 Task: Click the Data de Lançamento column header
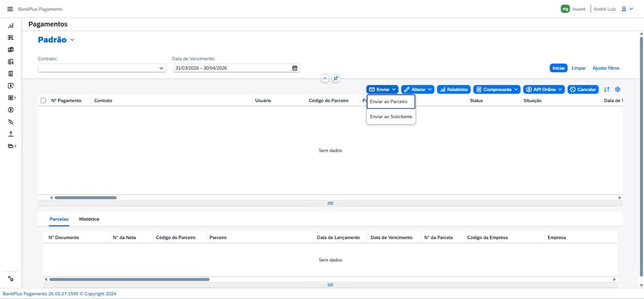(x=341, y=237)
